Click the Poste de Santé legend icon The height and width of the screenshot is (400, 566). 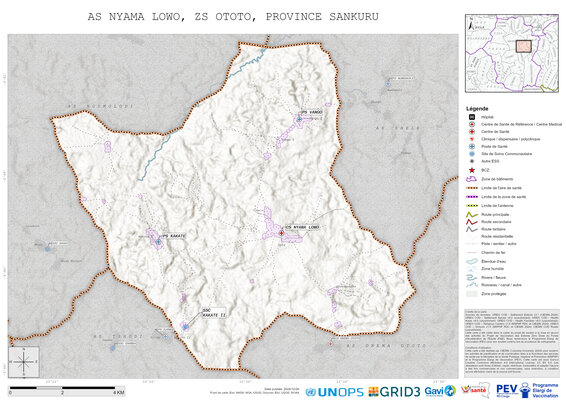(471, 147)
